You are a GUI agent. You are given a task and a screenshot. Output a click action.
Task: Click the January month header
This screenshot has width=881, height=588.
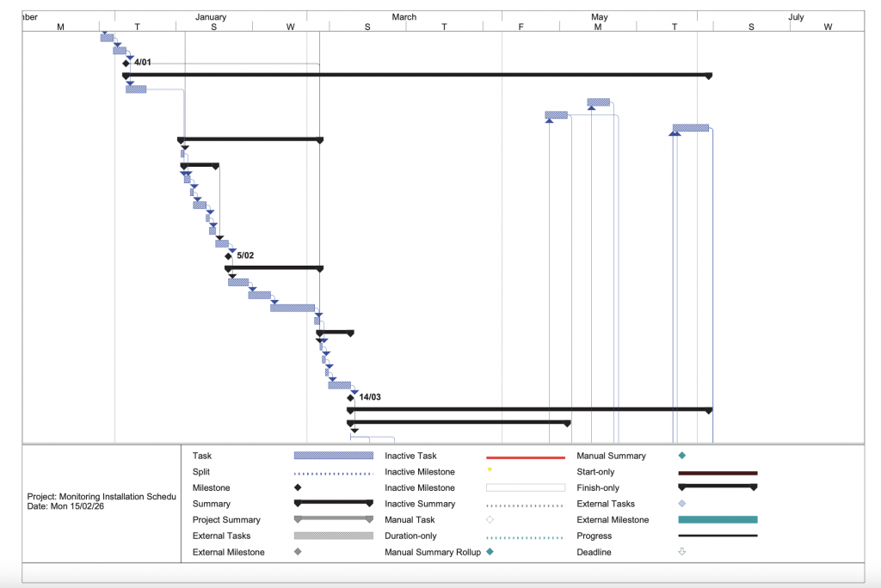click(x=211, y=17)
